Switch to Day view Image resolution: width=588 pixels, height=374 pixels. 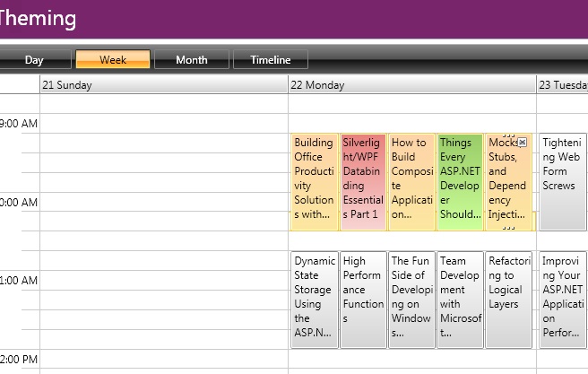[34, 60]
